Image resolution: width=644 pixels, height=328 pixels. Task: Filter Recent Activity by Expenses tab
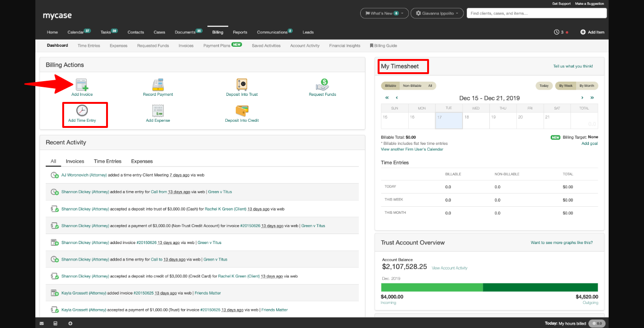pos(142,161)
